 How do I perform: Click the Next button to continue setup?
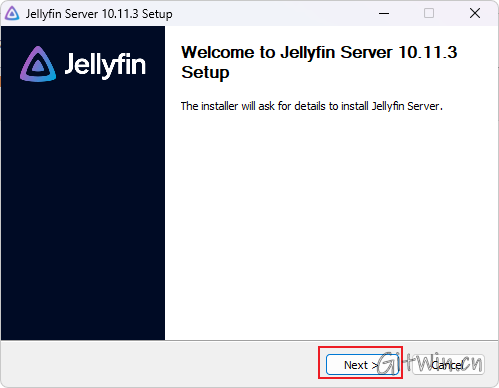(x=362, y=365)
